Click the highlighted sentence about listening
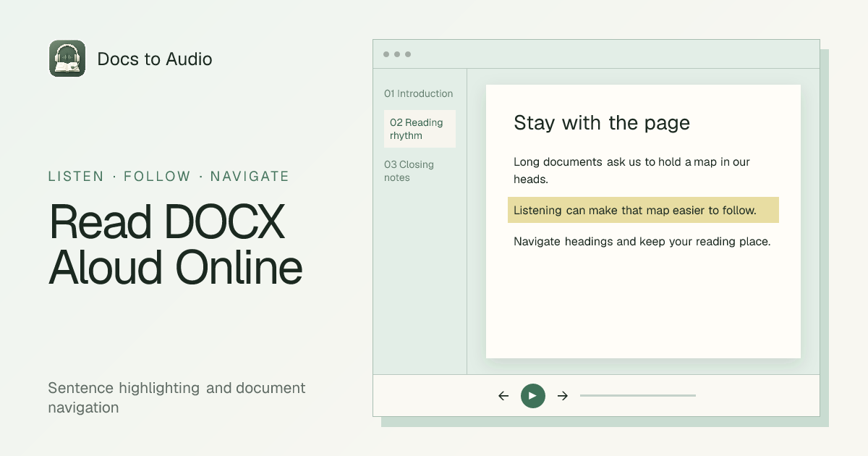This screenshot has width=868, height=456. click(643, 210)
